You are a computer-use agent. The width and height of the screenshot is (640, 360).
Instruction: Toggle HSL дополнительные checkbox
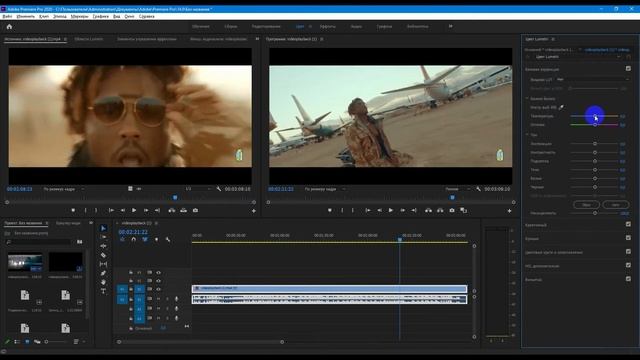[628, 265]
